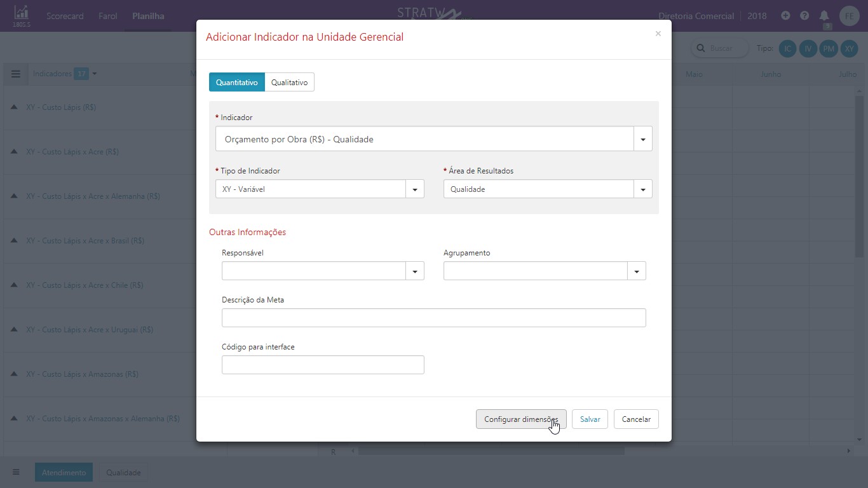Click the Buscar search field
868x488 pixels.
point(721,48)
